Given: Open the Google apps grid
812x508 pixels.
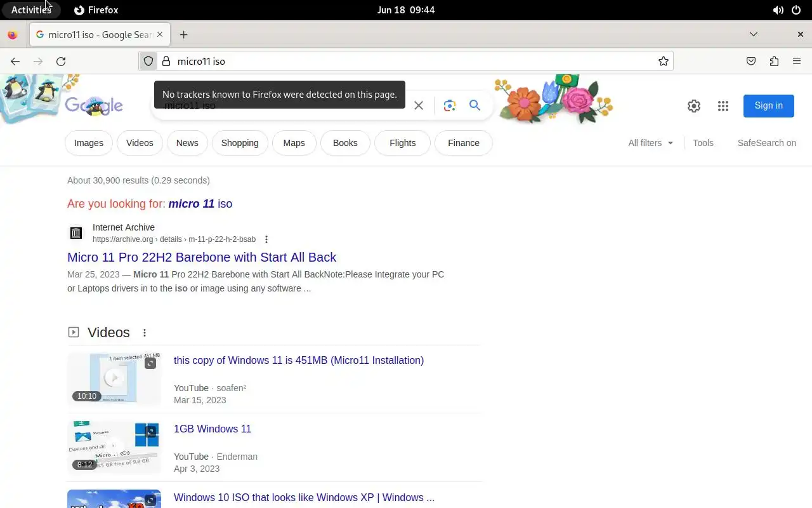Looking at the screenshot, I should point(723,106).
